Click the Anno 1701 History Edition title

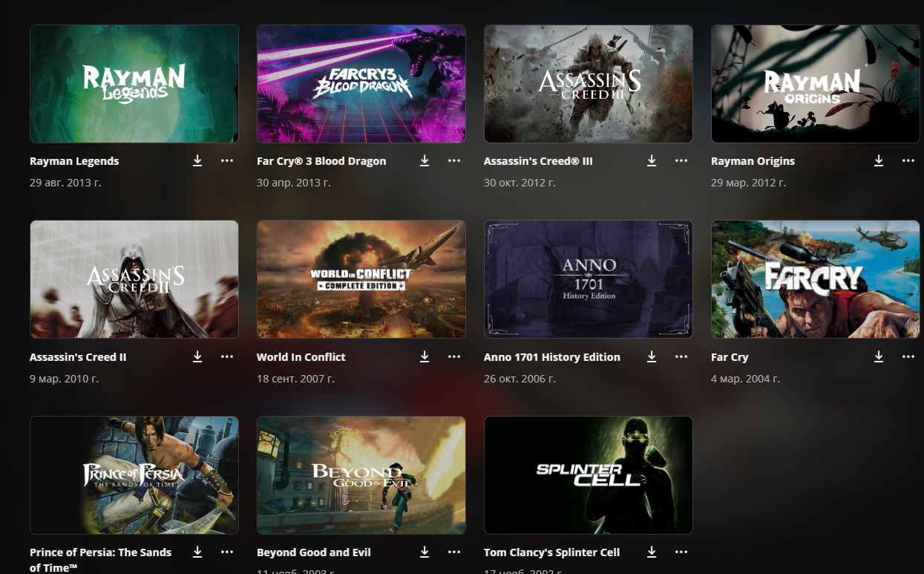click(x=551, y=357)
